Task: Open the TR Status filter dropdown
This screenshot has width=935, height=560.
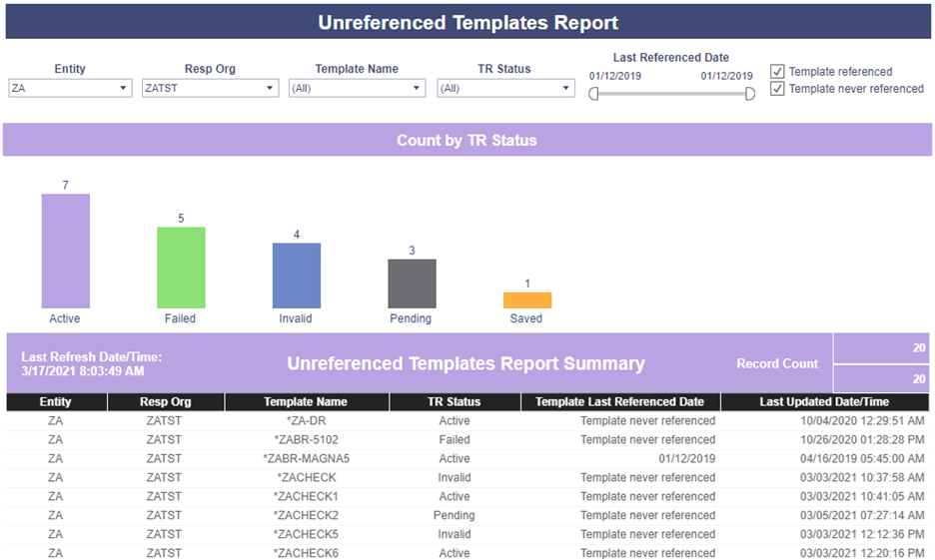Action: coord(505,88)
